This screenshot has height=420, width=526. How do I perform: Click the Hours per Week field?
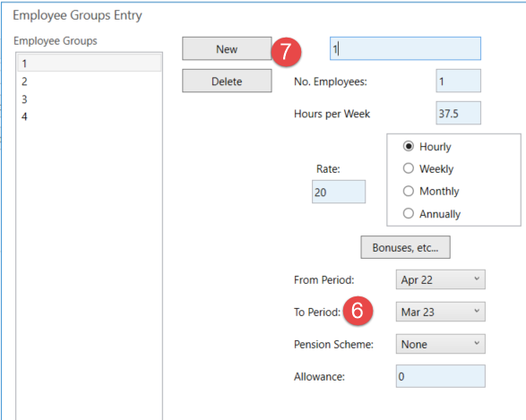(458, 113)
